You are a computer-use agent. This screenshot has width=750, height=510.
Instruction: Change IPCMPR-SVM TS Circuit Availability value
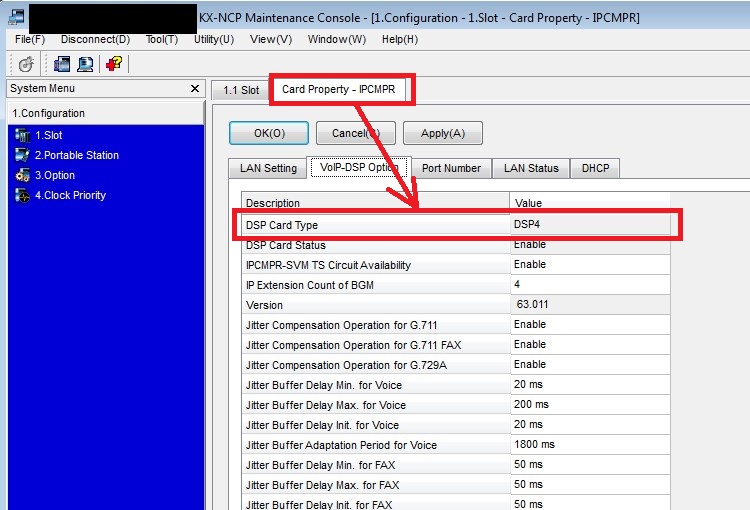pyautogui.click(x=590, y=265)
